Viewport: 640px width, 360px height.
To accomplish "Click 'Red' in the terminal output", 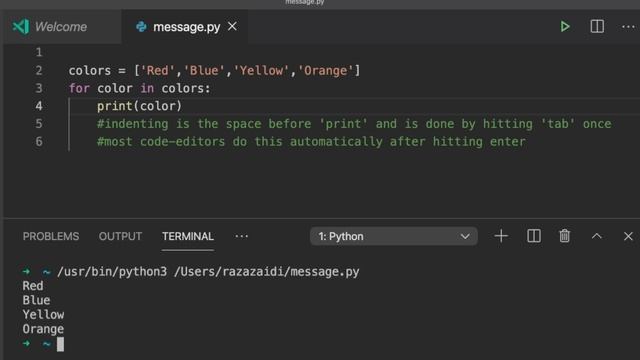I will pos(33,286).
